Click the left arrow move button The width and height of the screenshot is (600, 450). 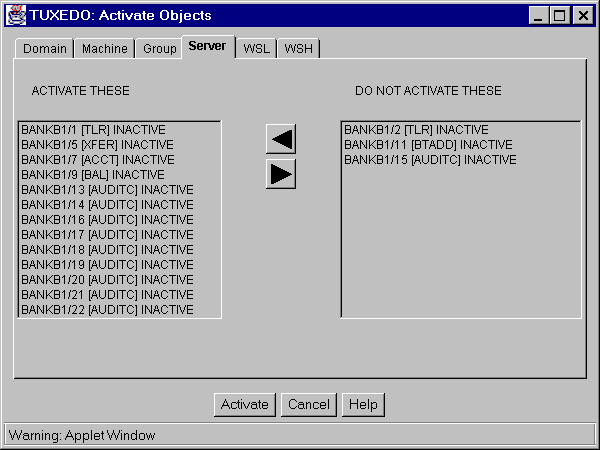(x=281, y=139)
